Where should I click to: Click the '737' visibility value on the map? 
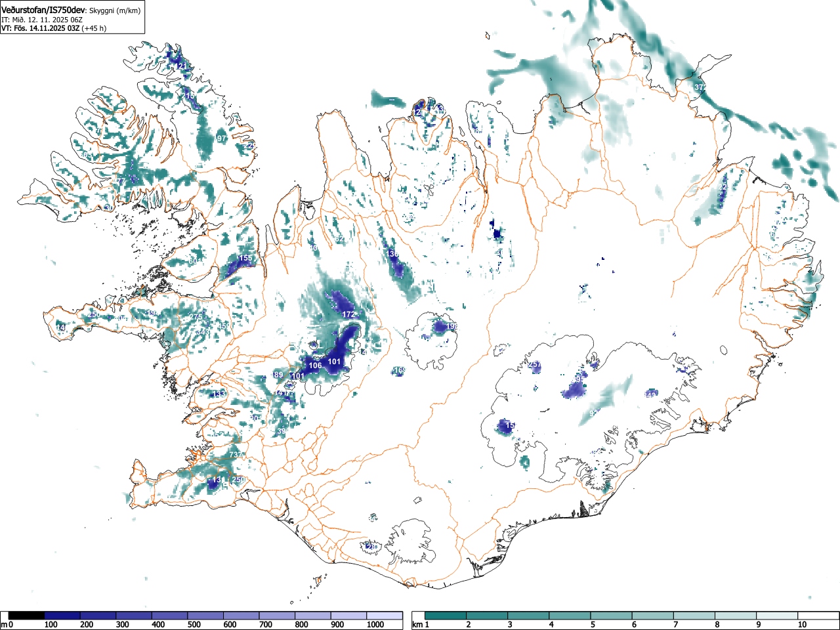pyautogui.click(x=236, y=455)
